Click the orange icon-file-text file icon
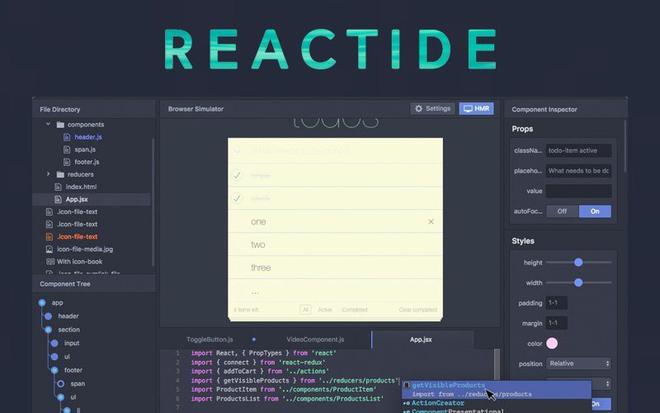Viewport: 660px width, 413px height. coord(49,237)
